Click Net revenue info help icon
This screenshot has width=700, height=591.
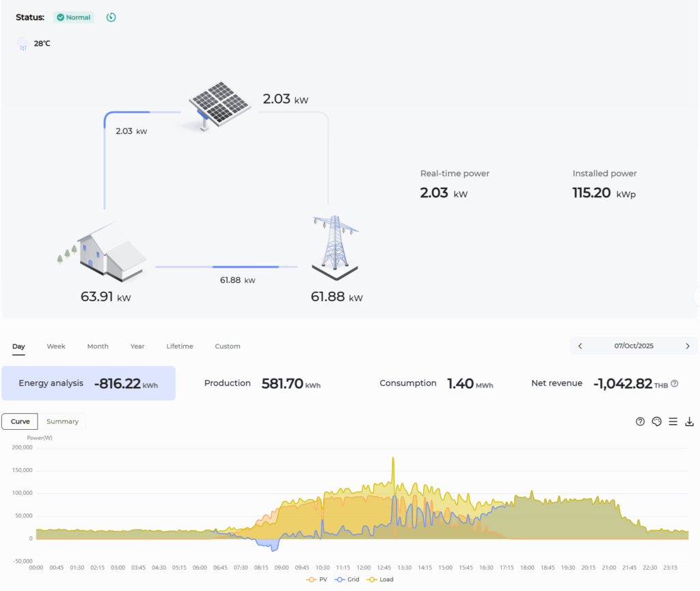click(x=674, y=384)
